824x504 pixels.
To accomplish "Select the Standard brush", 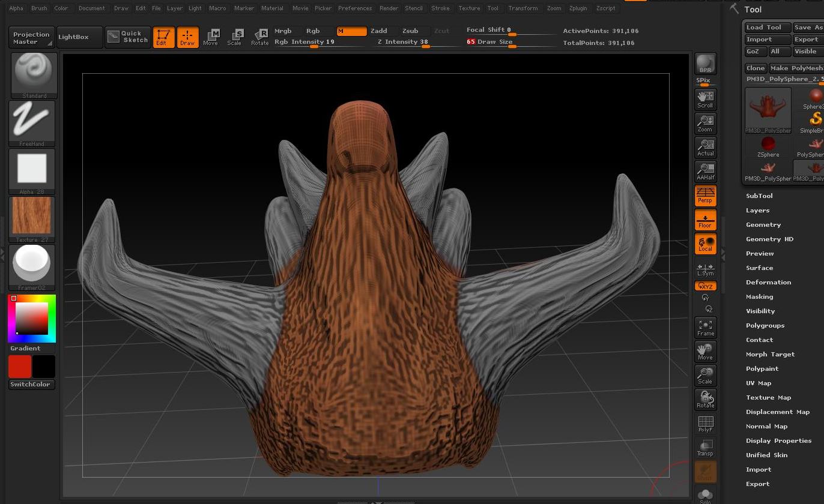I will point(32,72).
